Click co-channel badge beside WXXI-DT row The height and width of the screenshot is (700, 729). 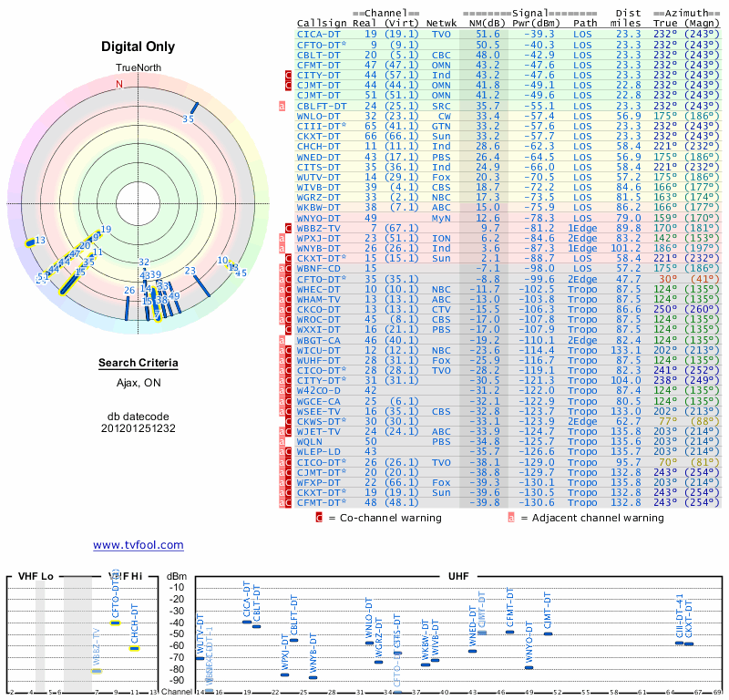(288, 330)
